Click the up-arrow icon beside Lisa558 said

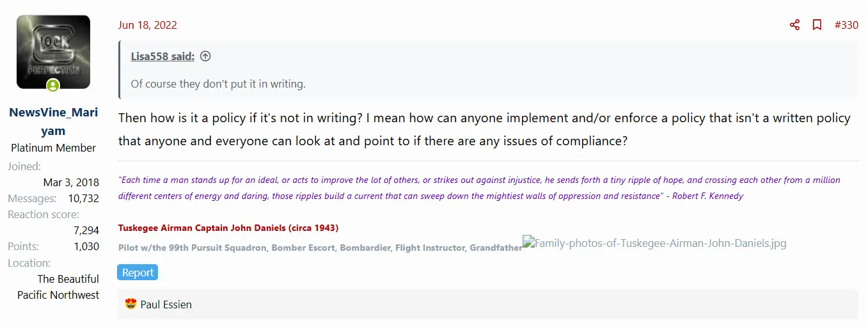(205, 56)
